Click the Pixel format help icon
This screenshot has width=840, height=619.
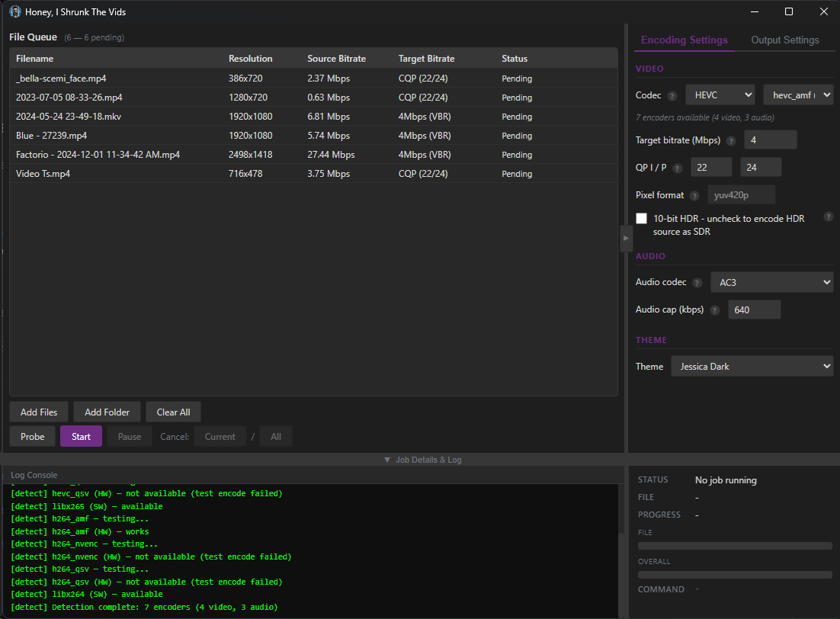[694, 196]
